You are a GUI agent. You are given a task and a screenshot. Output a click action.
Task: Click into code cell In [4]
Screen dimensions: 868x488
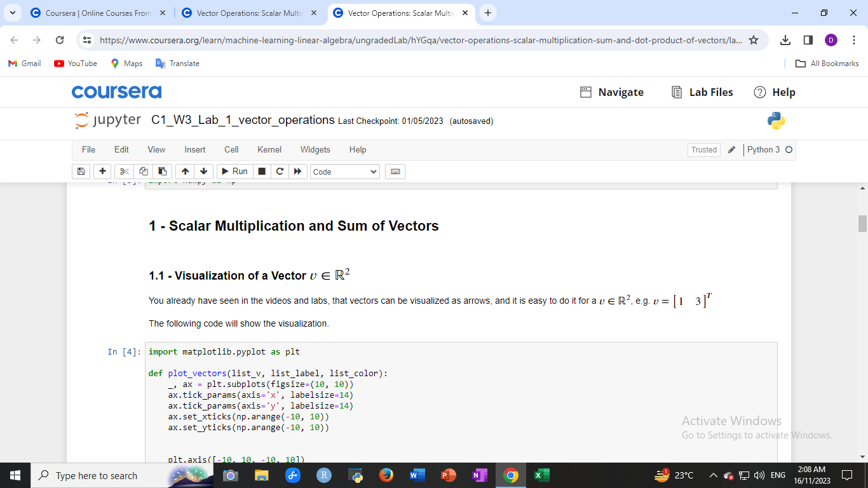click(461, 402)
